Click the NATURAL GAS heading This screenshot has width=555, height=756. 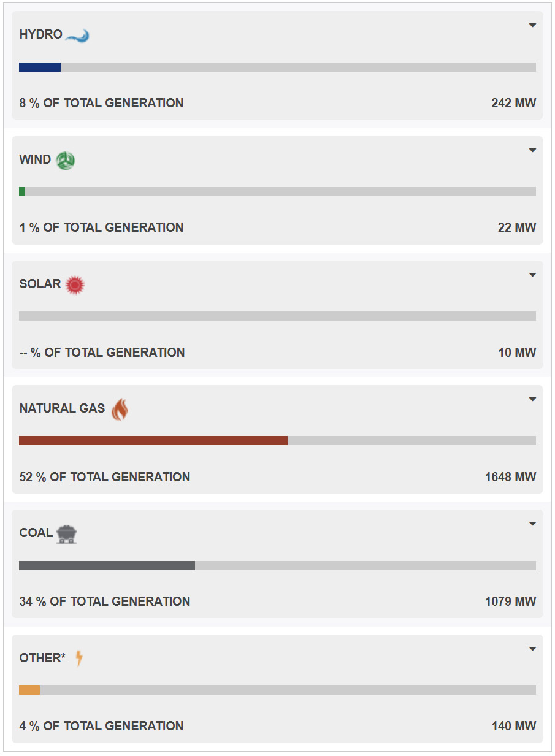coord(62,408)
